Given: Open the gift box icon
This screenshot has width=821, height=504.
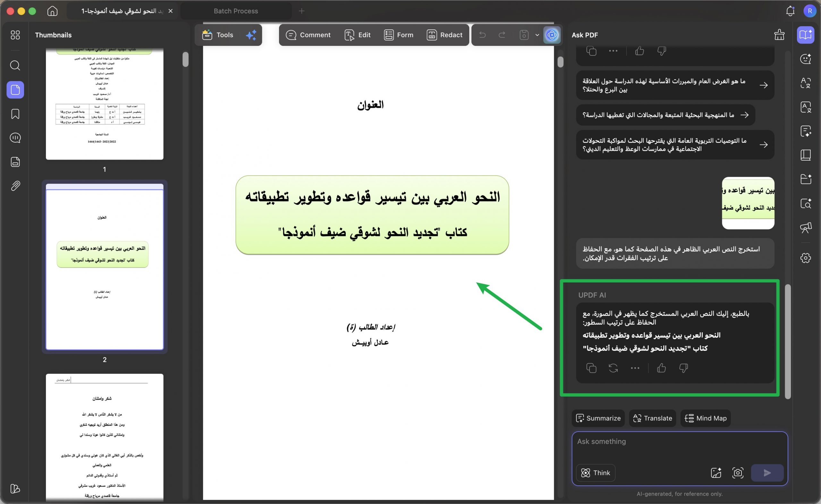Looking at the screenshot, I should (779, 35).
